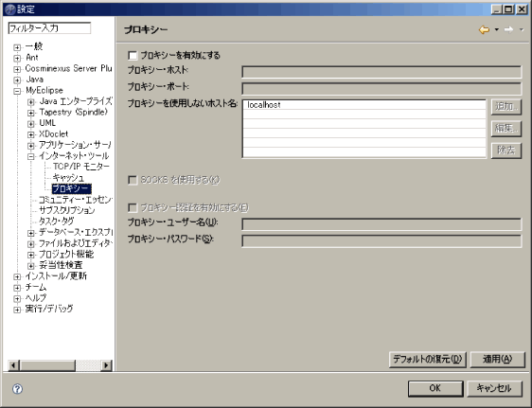Expand the チーム tree node

[17, 288]
